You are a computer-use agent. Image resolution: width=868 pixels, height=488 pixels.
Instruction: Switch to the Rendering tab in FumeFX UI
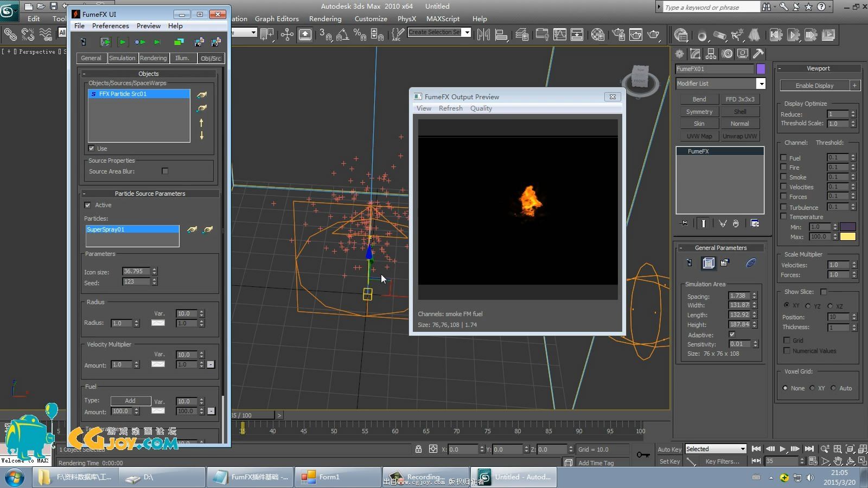(x=153, y=58)
